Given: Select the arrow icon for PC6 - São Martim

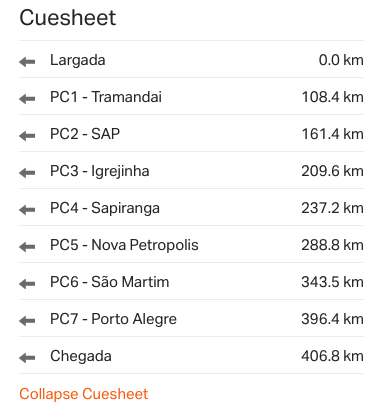Looking at the screenshot, I should pos(27,284).
